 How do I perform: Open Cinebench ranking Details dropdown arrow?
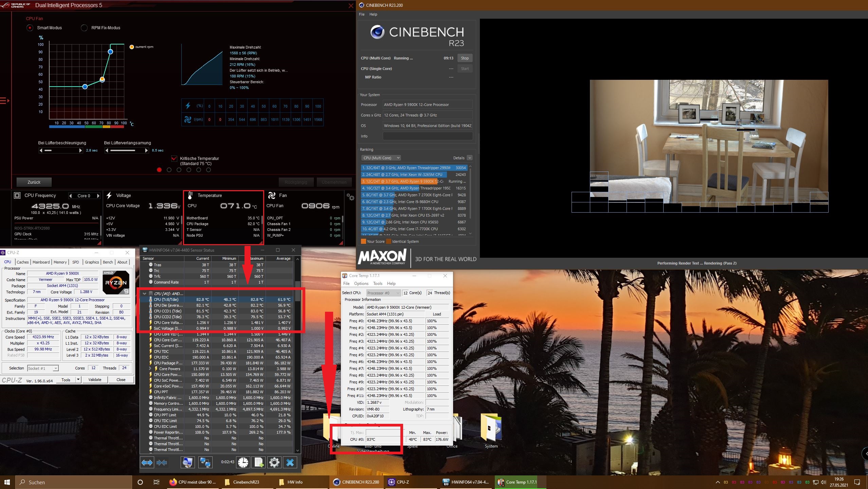(x=470, y=158)
